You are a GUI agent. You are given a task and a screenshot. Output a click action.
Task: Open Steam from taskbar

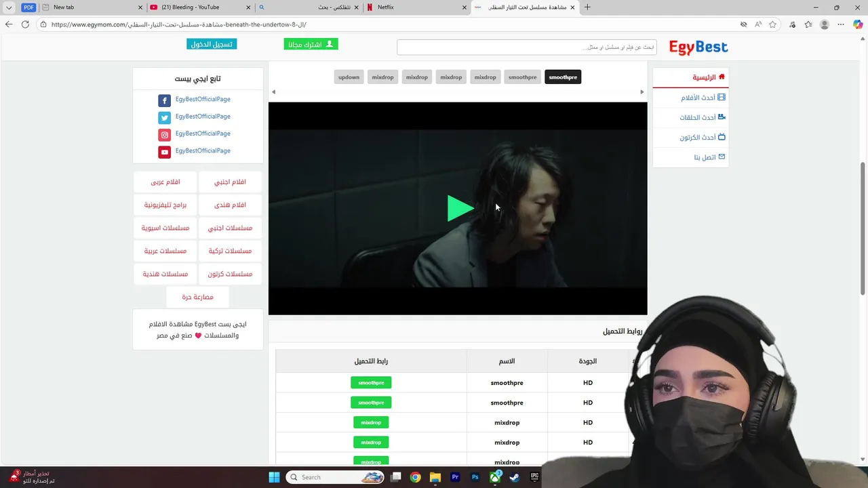pyautogui.click(x=515, y=477)
